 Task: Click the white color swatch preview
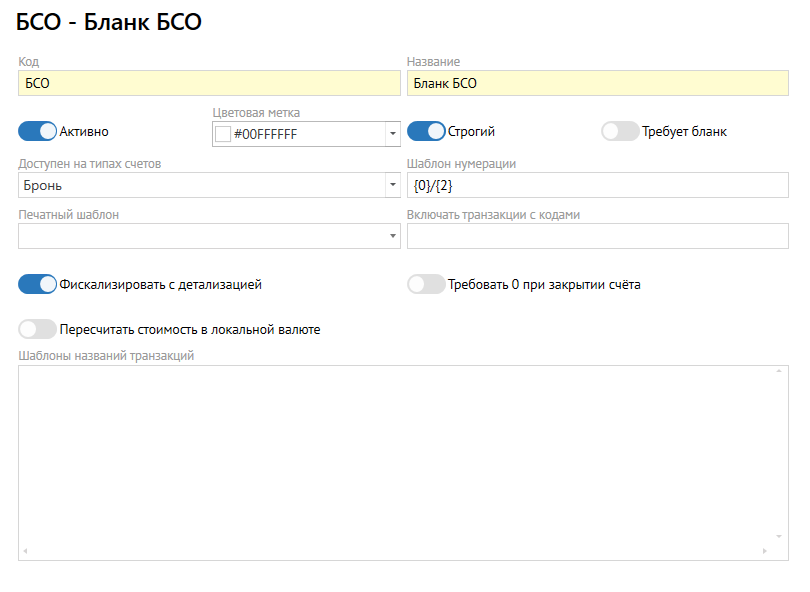223,134
